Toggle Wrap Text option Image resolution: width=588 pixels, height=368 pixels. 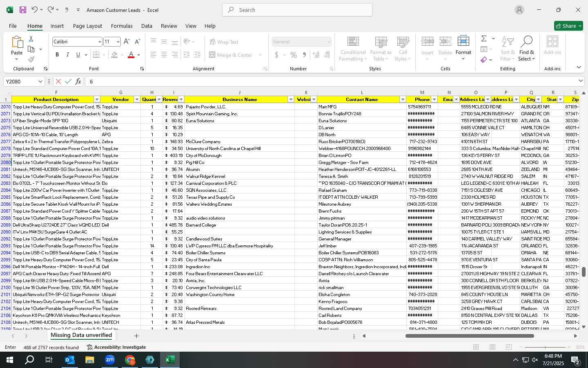coord(224,42)
